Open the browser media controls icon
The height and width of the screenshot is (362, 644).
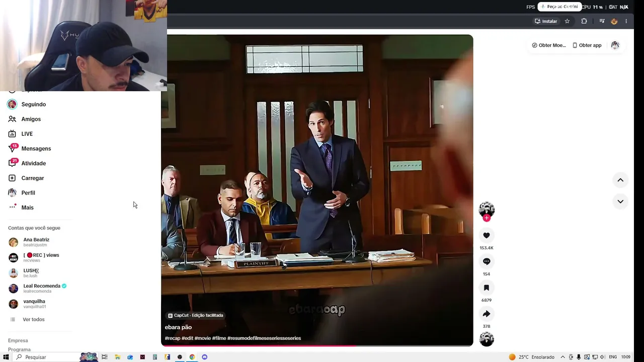[x=602, y=21]
